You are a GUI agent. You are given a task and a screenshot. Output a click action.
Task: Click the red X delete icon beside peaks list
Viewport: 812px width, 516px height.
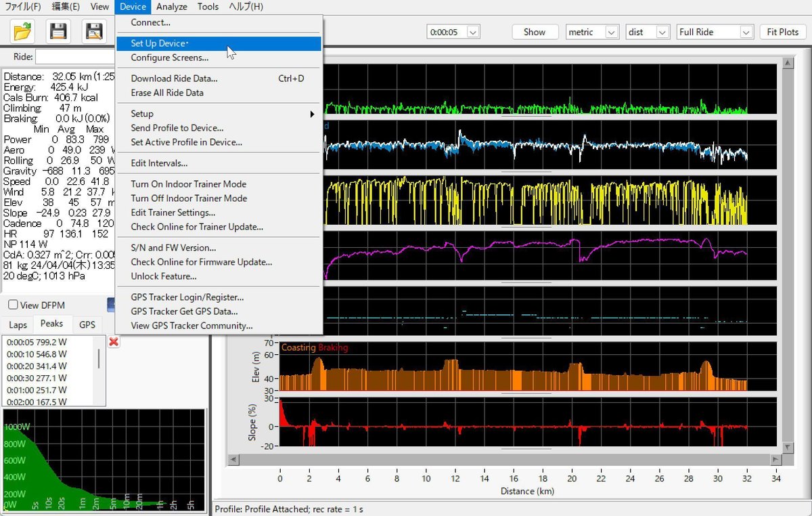pyautogui.click(x=114, y=342)
